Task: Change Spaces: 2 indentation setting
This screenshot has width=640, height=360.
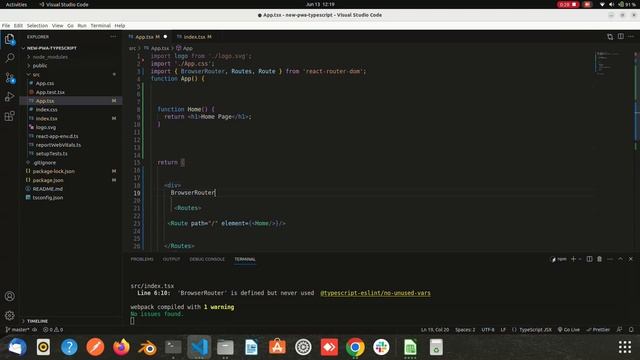Action: click(465, 329)
